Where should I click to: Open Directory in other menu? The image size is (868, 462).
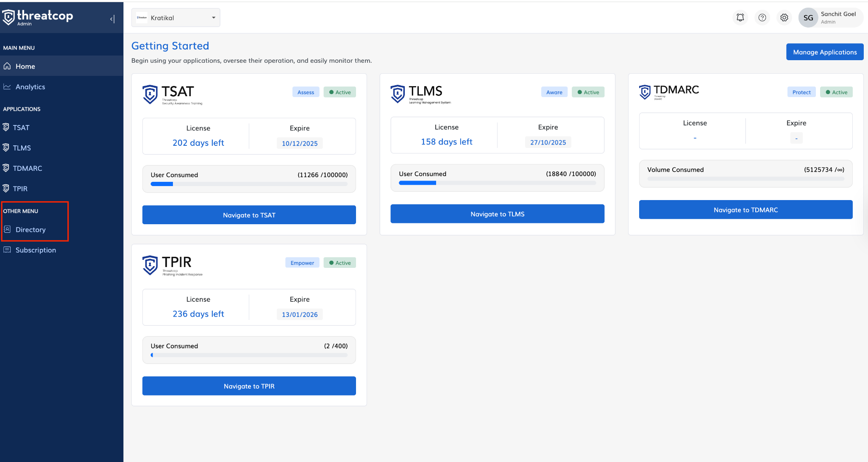pyautogui.click(x=31, y=230)
